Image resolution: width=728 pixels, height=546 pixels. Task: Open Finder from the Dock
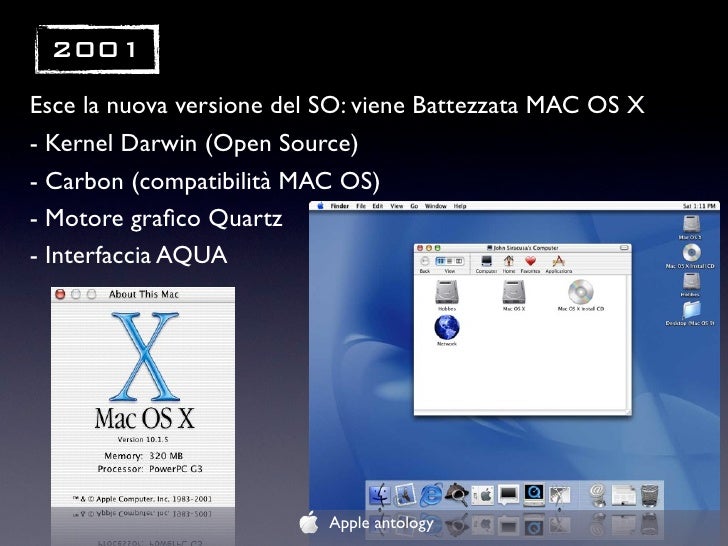click(x=380, y=494)
